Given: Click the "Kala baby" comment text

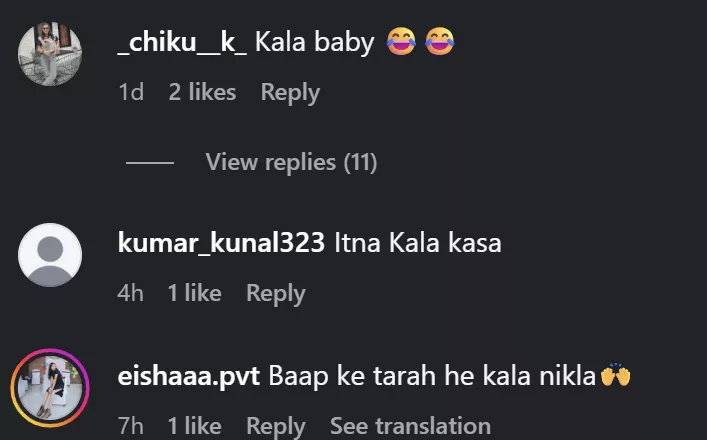Looking at the screenshot, I should pyautogui.click(x=314, y=42).
